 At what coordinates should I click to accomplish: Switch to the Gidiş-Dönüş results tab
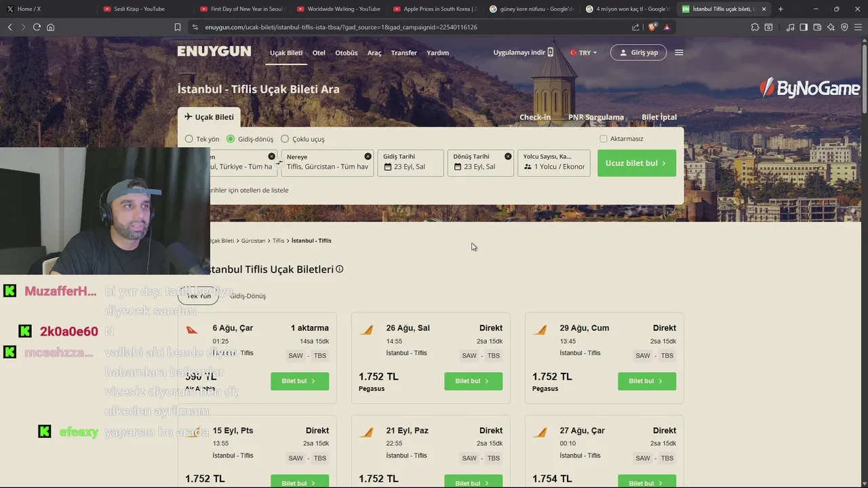[x=248, y=296]
